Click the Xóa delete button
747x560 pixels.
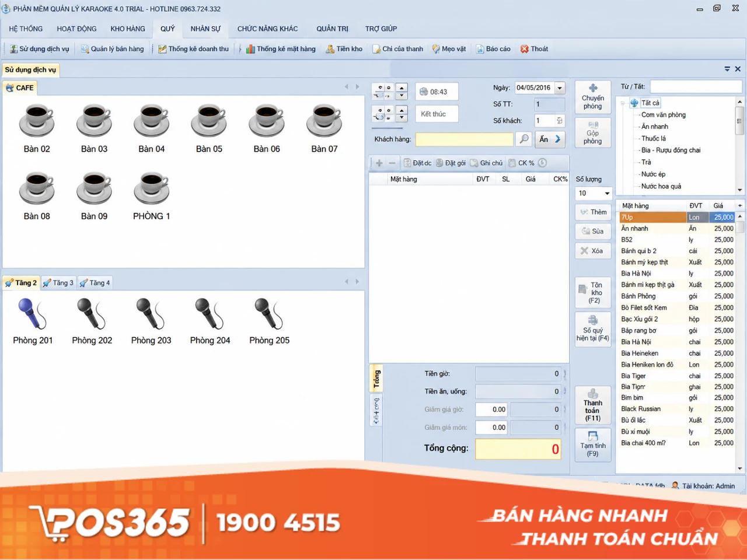[593, 251]
